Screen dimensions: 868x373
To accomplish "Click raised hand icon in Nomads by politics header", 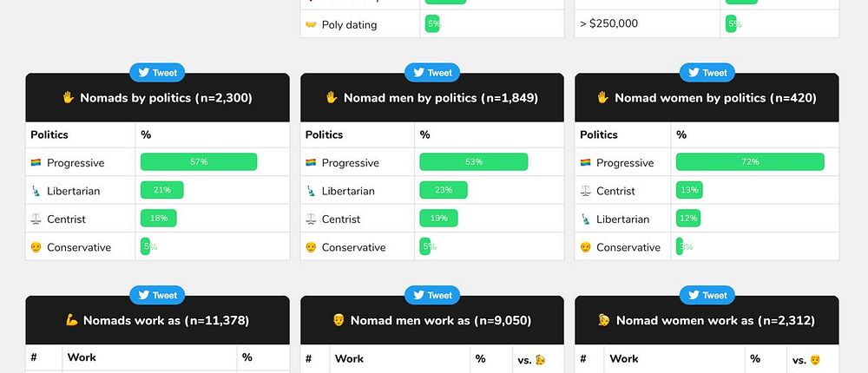I will point(69,98).
